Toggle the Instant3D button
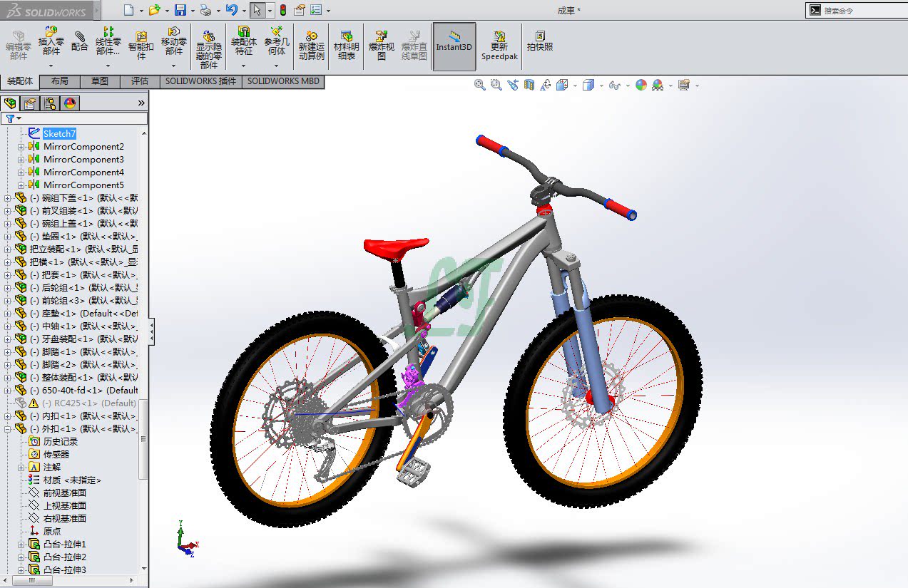 pos(454,47)
